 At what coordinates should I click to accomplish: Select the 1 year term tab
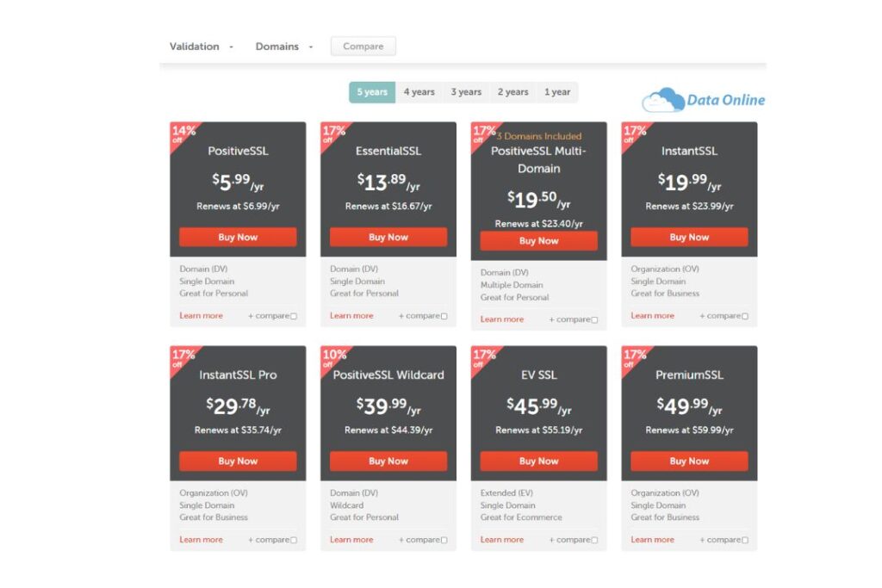click(x=557, y=92)
